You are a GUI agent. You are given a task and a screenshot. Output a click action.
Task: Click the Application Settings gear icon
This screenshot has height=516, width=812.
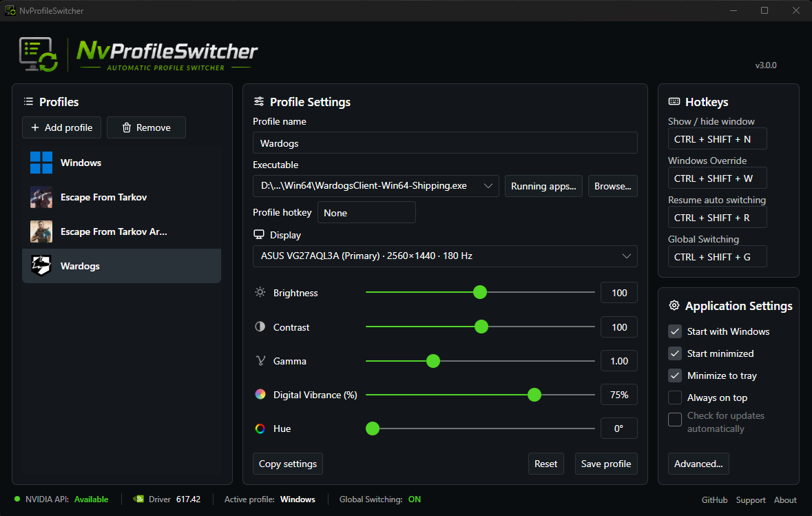674,306
